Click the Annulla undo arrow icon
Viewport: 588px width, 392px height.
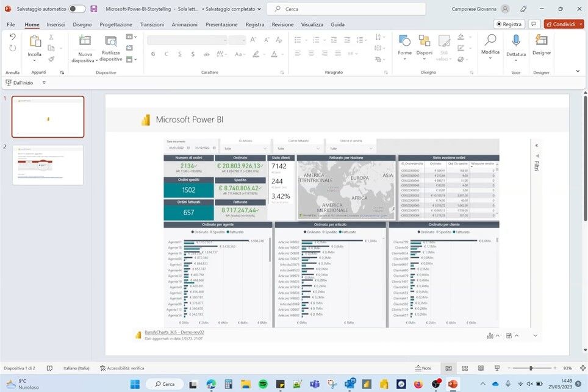[x=12, y=37]
